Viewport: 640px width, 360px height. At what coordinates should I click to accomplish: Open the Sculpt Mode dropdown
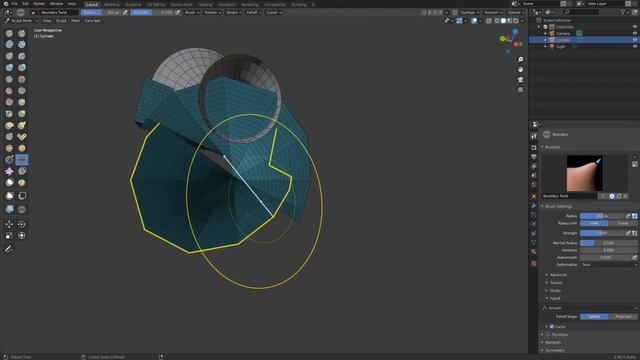tap(21, 20)
